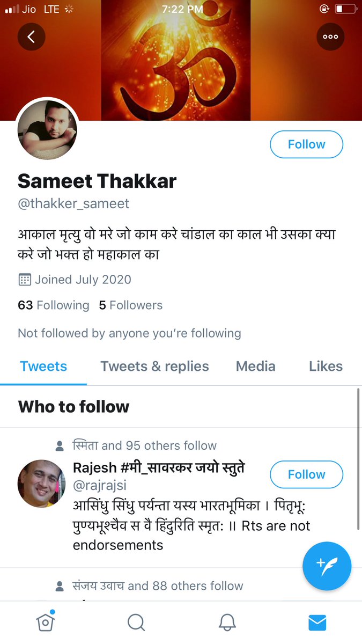The width and height of the screenshot is (362, 644).
Task: View the 5 Followers list
Action: [130, 305]
